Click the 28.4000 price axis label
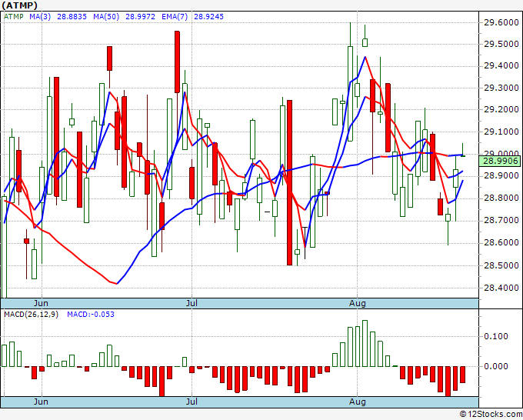Screen dimensions: 523x420 point(501,288)
